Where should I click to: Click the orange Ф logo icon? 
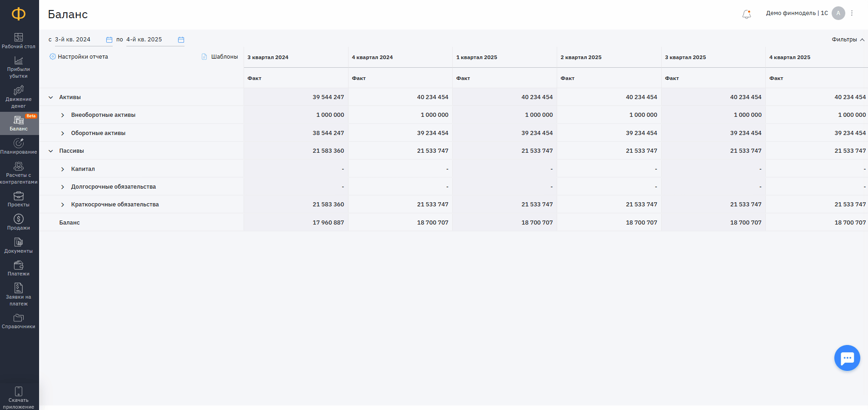[19, 14]
